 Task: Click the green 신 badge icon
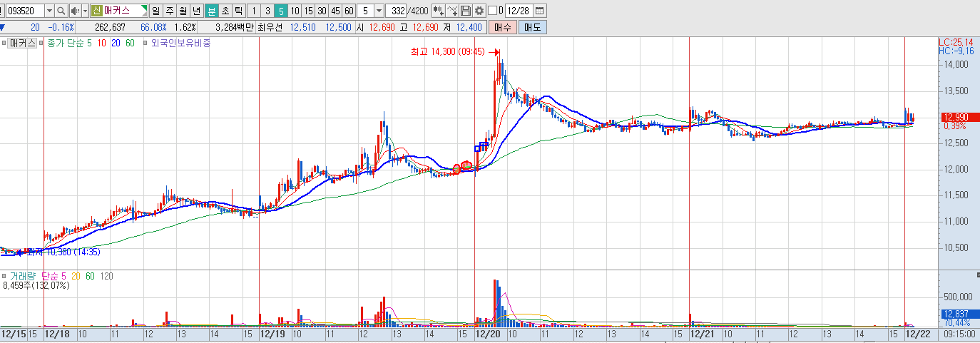point(96,11)
